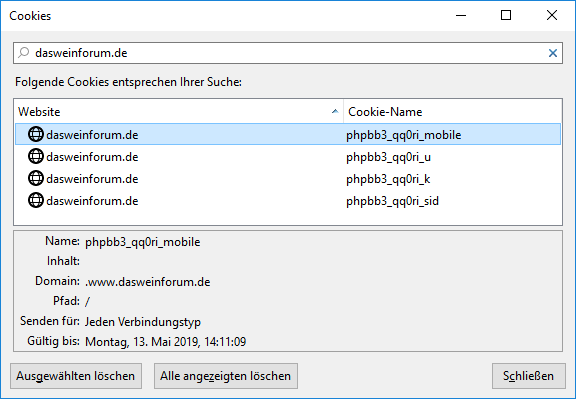Click dasweinforum.de text in phpbb3_qq0ri_k row
This screenshot has width=576, height=399.
pyautogui.click(x=92, y=179)
